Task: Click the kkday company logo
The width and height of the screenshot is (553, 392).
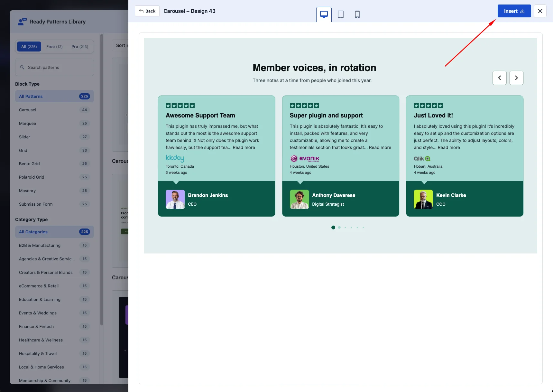Action: [175, 158]
